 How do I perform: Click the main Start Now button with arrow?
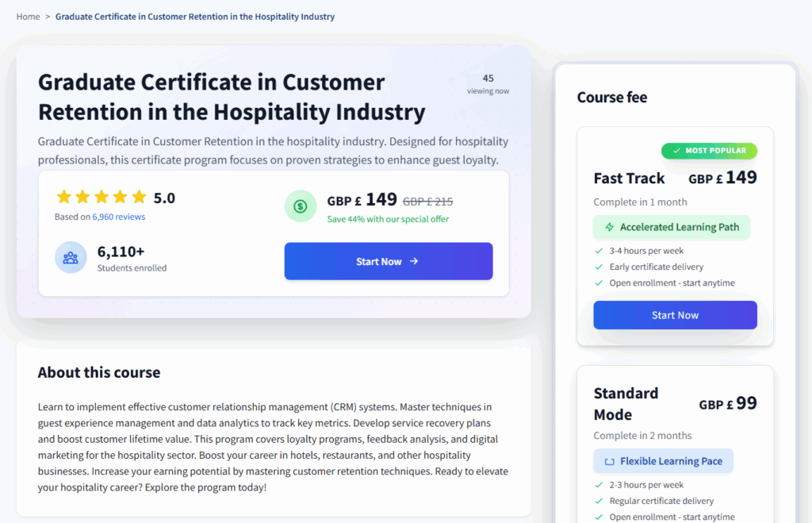point(389,261)
